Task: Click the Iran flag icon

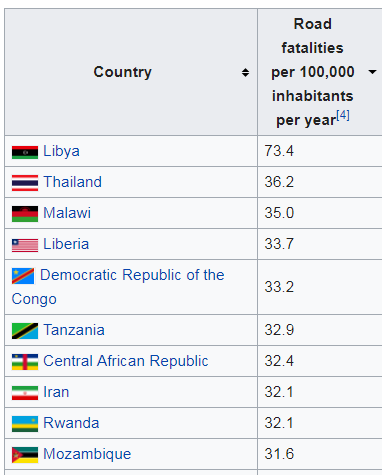Action: 25,393
